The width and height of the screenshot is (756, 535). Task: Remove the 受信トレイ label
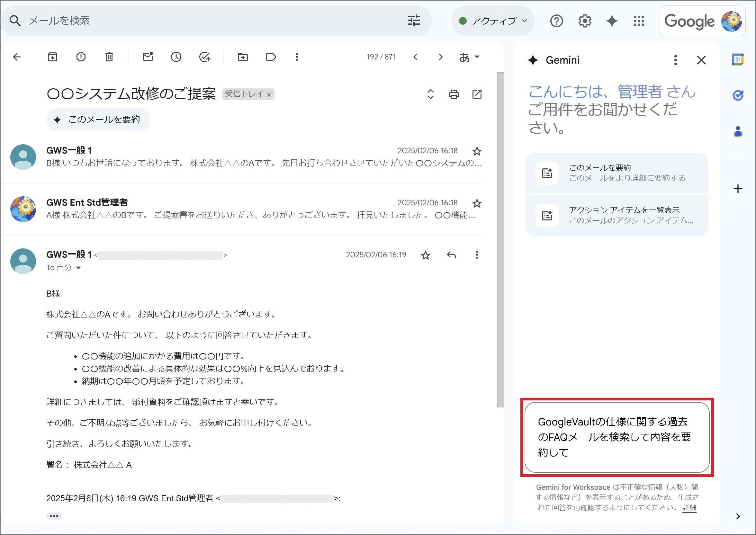coord(269,95)
